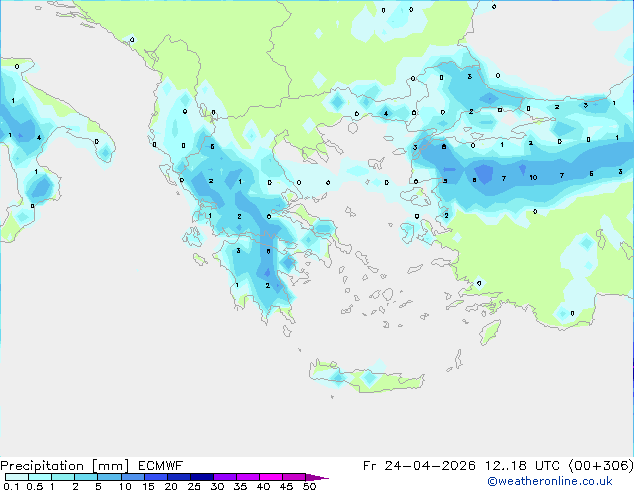Pick the 1–2 mm legend swatch
This screenshot has width=634, height=490.
[x=63, y=477]
